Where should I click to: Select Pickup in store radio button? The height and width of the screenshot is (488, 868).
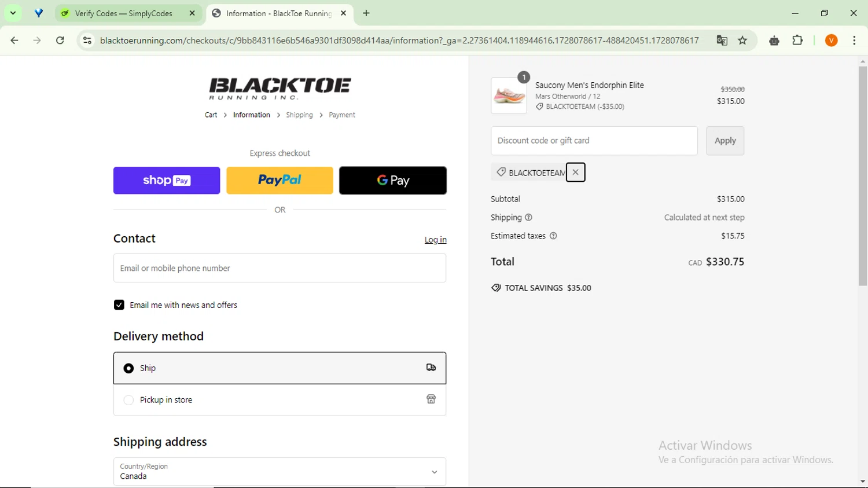128,400
